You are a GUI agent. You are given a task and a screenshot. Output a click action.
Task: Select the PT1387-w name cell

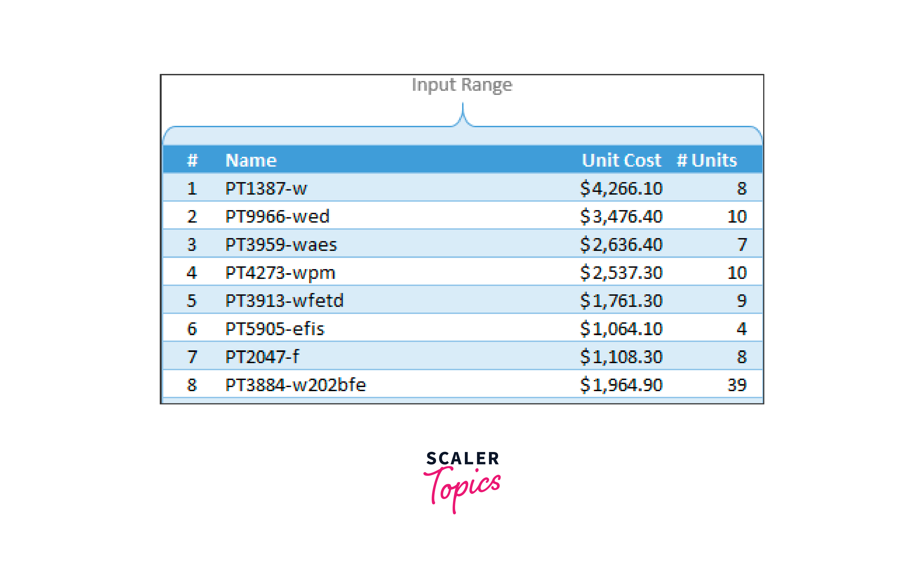pyautogui.click(x=266, y=188)
